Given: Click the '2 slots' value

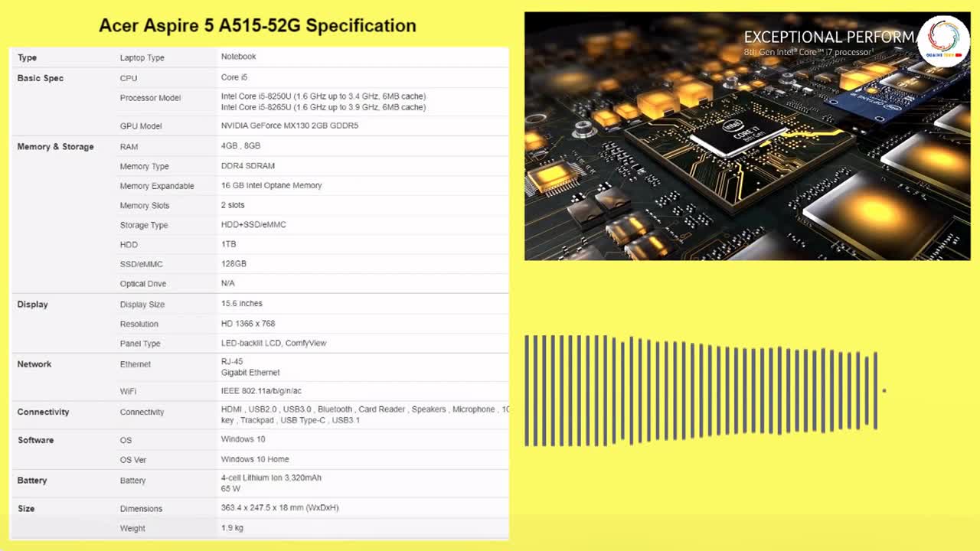Looking at the screenshot, I should 233,205.
